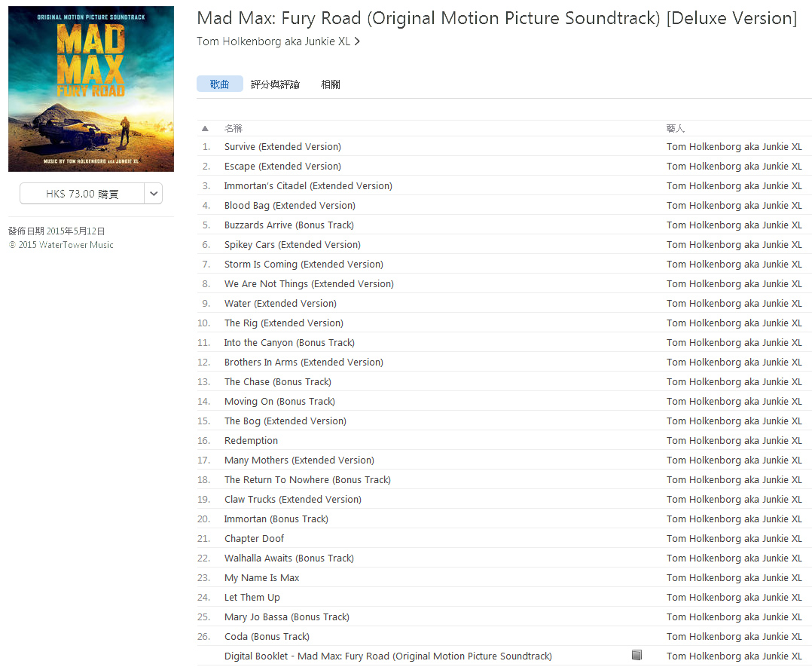Switch to the 評分與評論 tab

pyautogui.click(x=275, y=84)
